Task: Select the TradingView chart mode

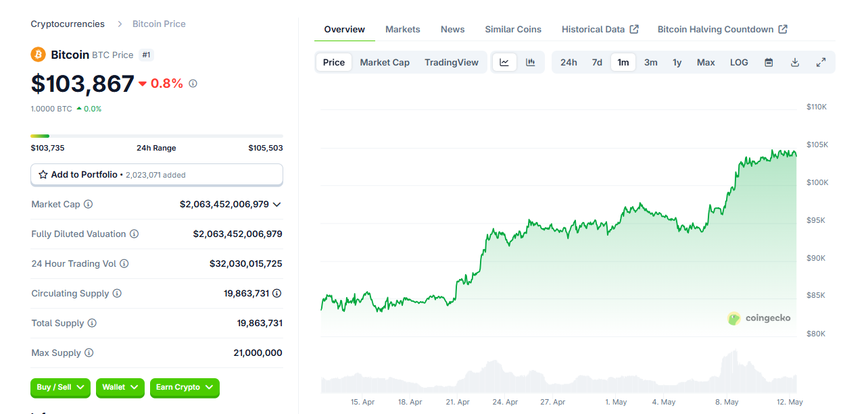Action: [452, 62]
